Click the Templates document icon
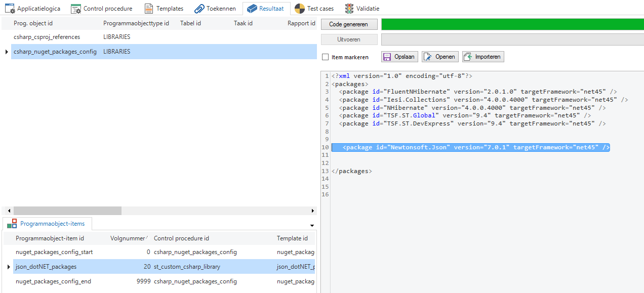Screen dimensions: 644x293 [148, 9]
